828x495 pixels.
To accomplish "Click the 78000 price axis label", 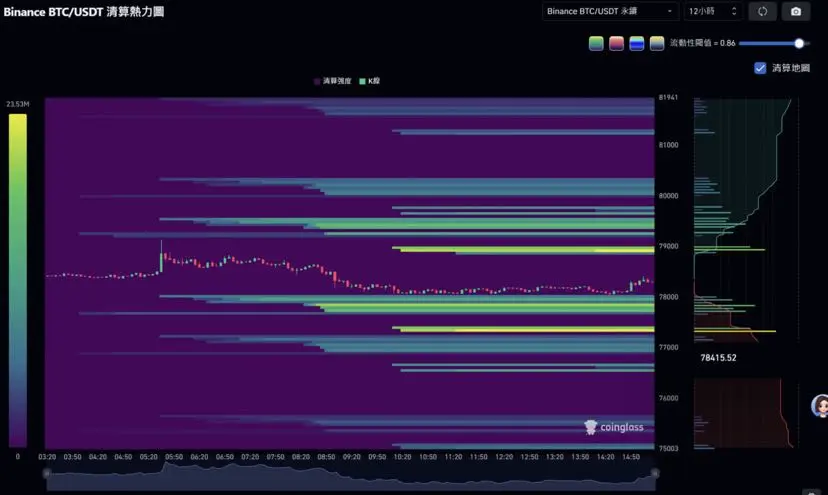I will point(669,297).
